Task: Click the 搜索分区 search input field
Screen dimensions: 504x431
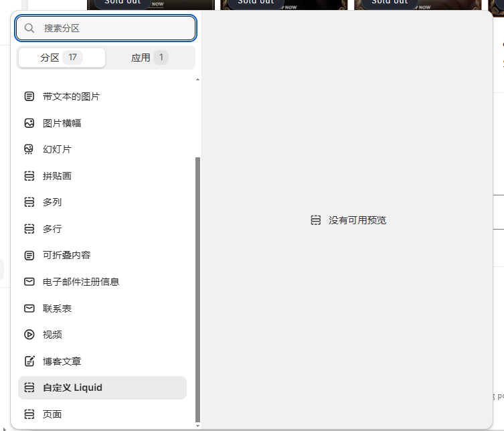Action: click(x=106, y=28)
